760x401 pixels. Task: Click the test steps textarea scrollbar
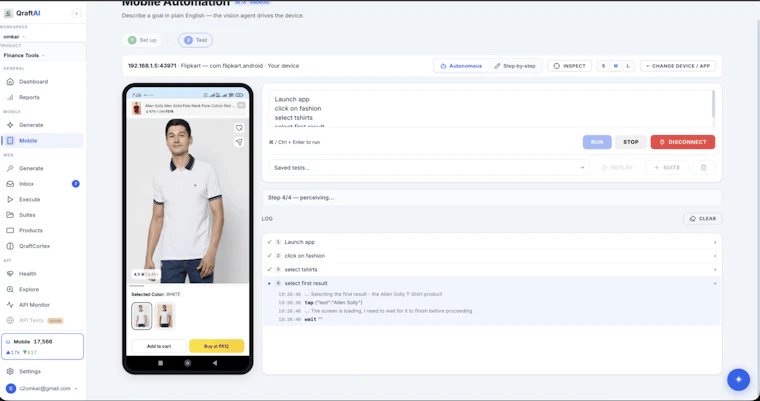713,104
